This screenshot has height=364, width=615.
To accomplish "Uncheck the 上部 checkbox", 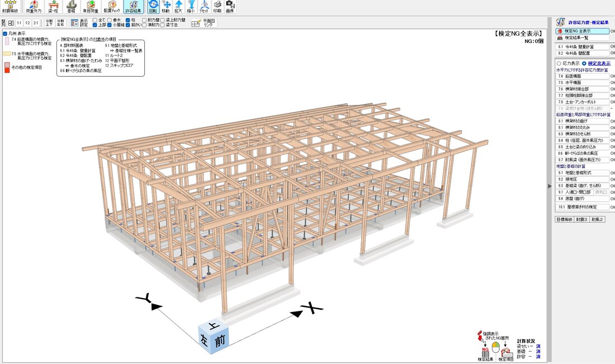I will click(95, 25).
